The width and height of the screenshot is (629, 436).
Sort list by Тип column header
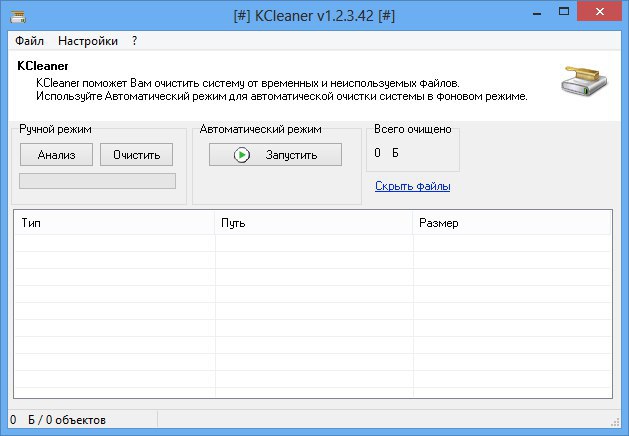(114, 223)
